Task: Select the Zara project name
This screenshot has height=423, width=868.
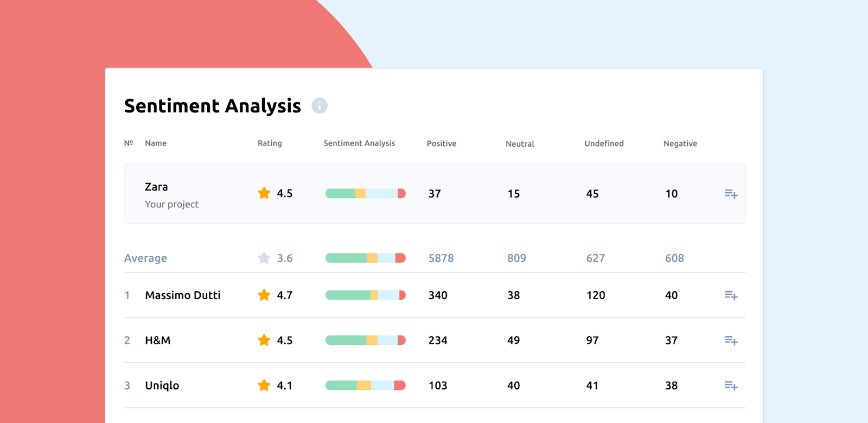Action: pyautogui.click(x=156, y=187)
